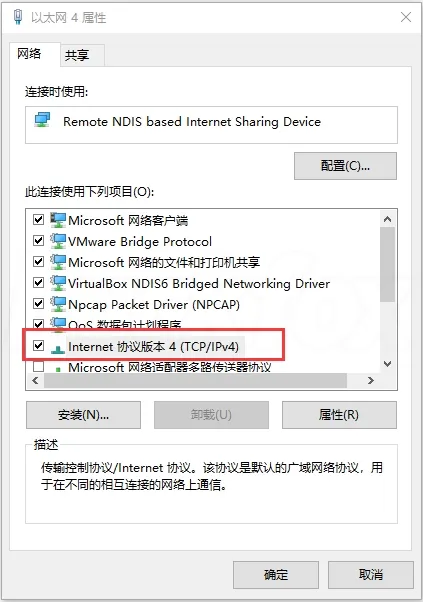Click the Npcap Packet Driver icon

(58, 304)
